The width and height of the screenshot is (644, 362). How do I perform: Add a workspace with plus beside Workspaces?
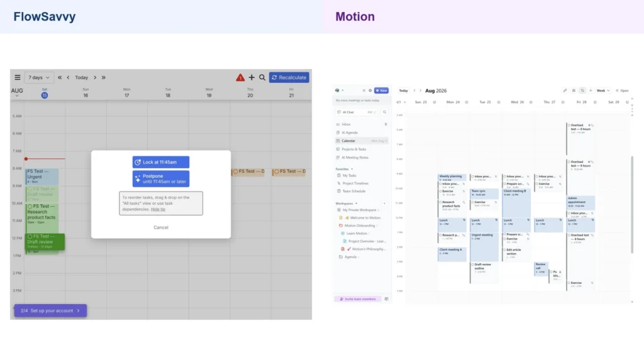pyautogui.click(x=384, y=204)
